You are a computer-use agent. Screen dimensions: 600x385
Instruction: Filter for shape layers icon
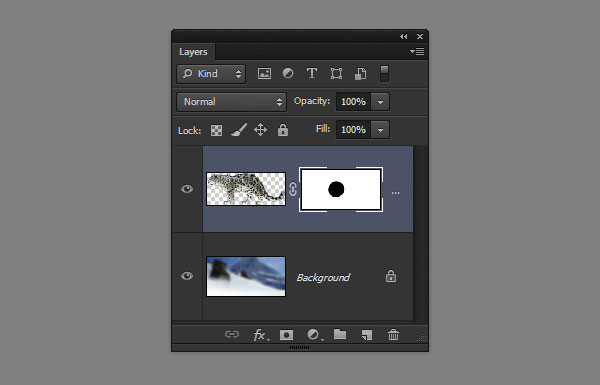coord(336,73)
